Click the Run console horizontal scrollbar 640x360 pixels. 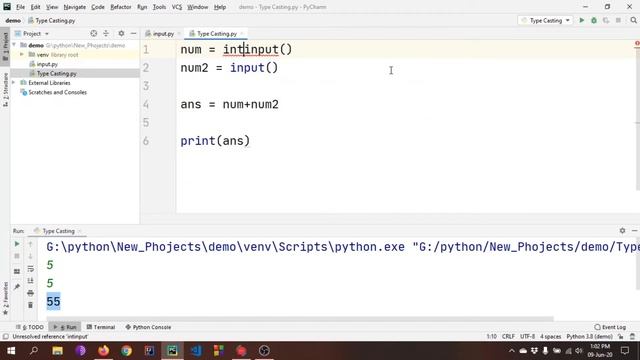[300, 319]
